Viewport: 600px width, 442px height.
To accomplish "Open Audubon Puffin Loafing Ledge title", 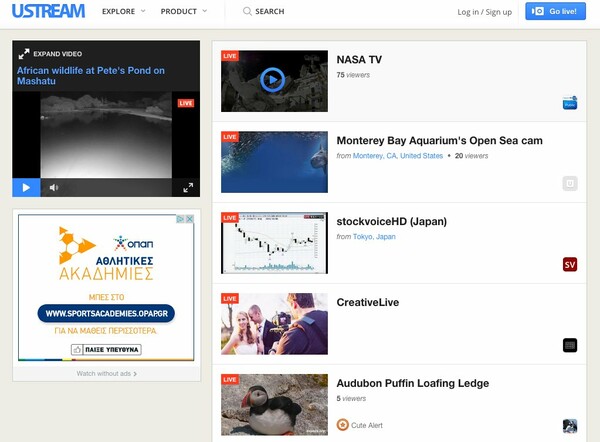I will coord(412,383).
